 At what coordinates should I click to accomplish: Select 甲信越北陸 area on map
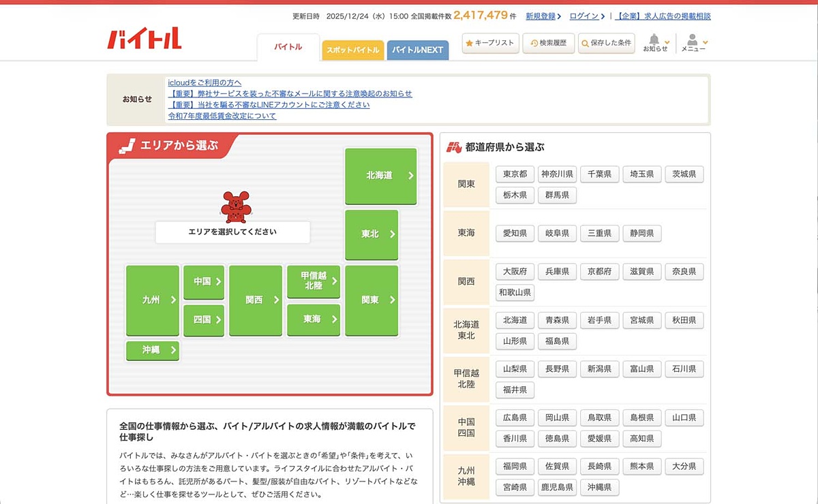(314, 281)
